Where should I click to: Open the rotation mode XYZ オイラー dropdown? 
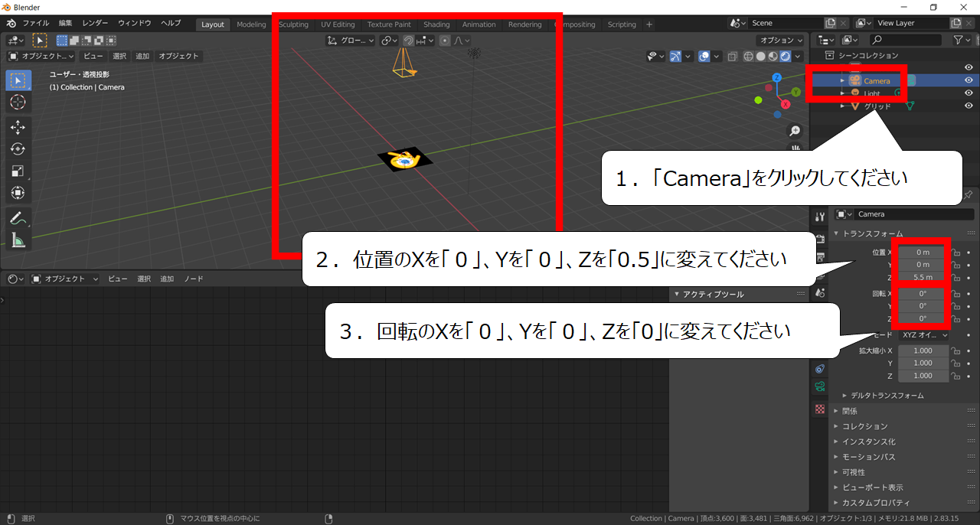924,335
